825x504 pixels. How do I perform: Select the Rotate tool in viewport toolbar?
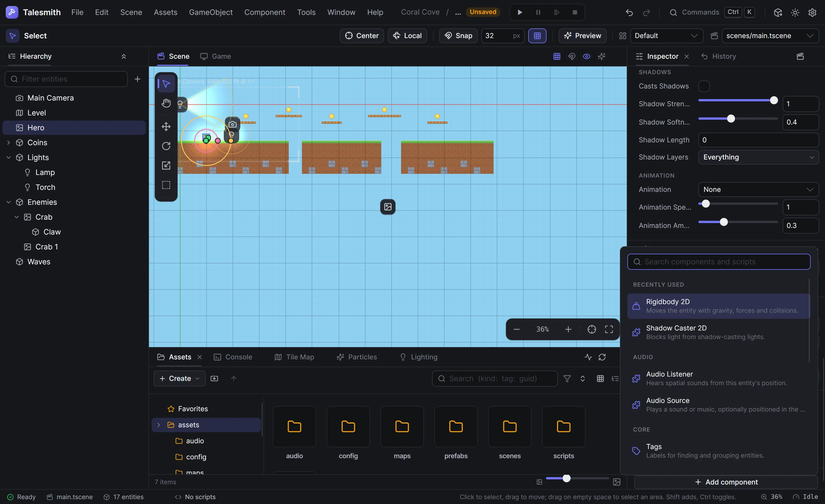click(166, 146)
